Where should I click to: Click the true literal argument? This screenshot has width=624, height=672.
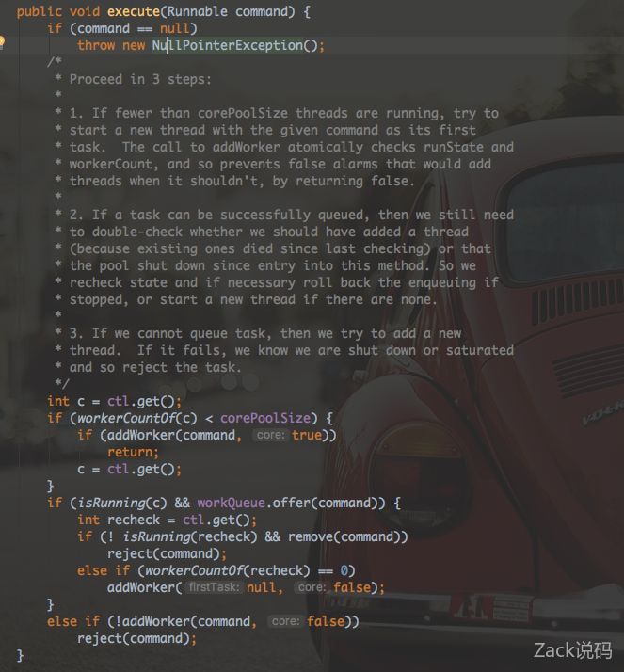pyautogui.click(x=307, y=435)
